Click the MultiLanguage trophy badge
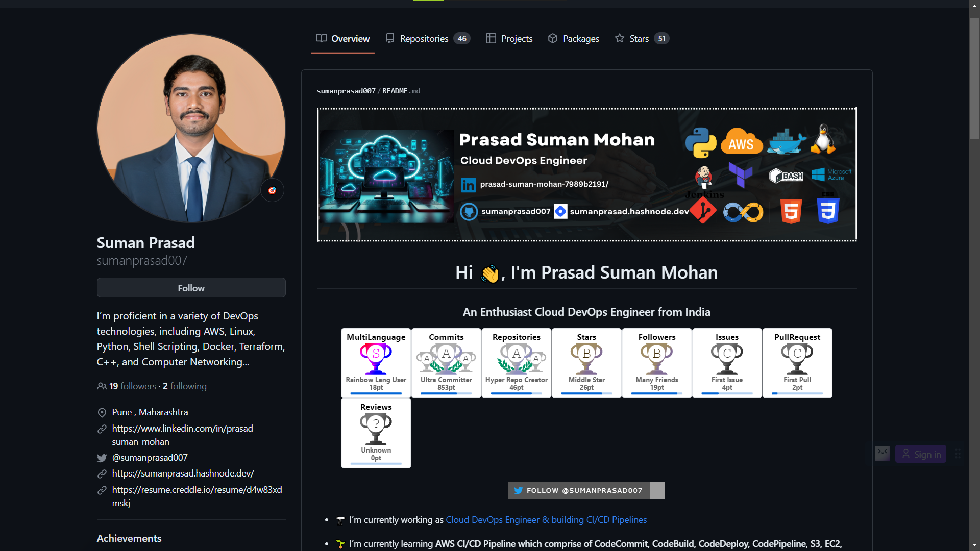The height and width of the screenshot is (551, 980). [x=376, y=362]
